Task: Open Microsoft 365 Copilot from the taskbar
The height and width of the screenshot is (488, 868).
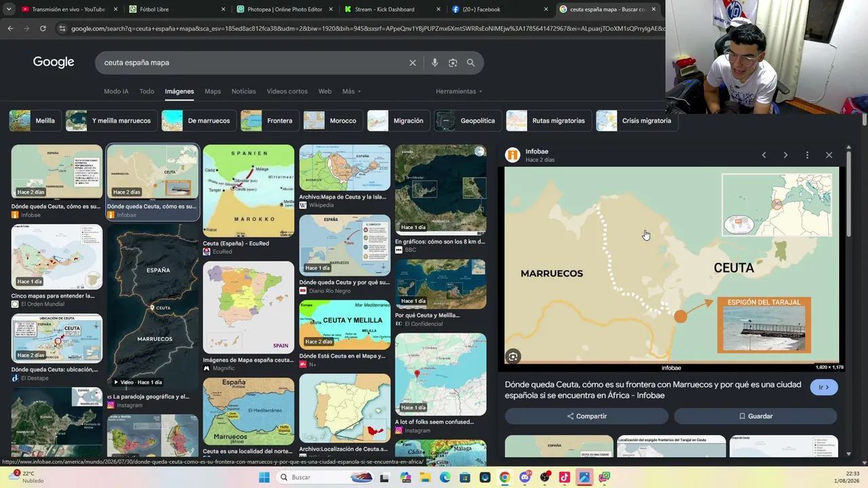Action: (406, 477)
